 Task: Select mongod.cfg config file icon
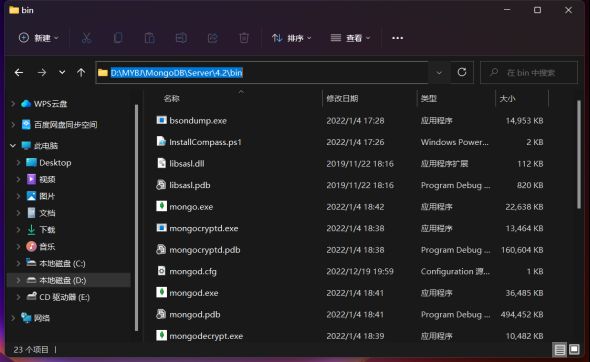tap(161, 271)
